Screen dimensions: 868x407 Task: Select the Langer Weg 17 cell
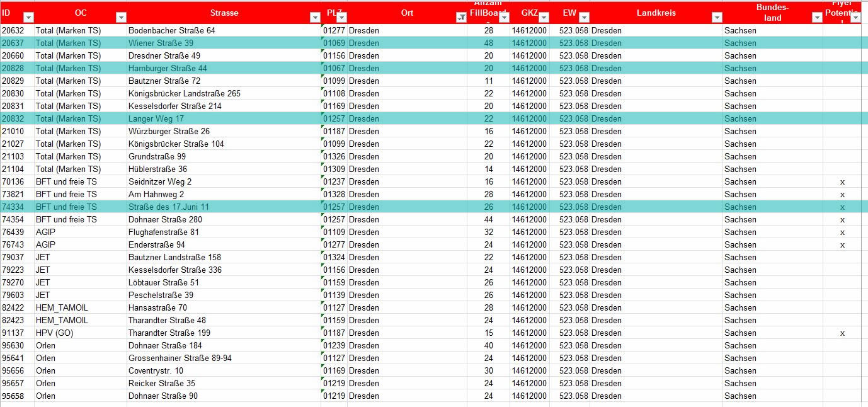tap(224, 118)
